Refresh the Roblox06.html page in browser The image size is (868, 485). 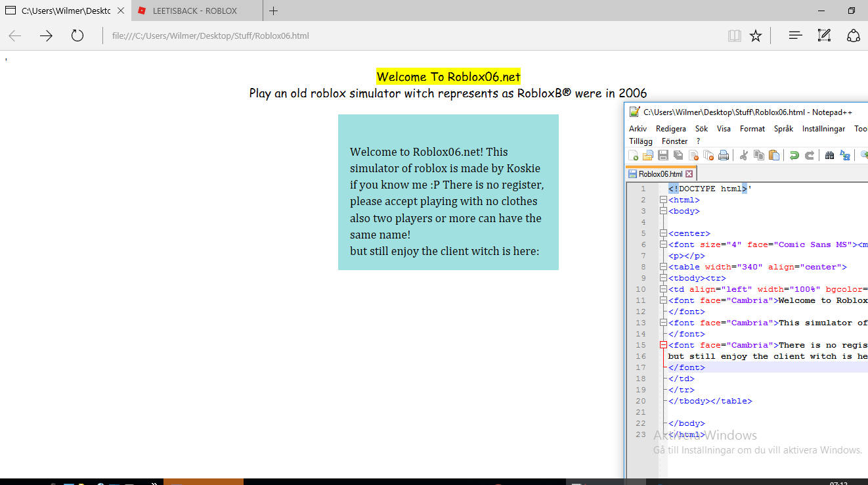(x=77, y=35)
